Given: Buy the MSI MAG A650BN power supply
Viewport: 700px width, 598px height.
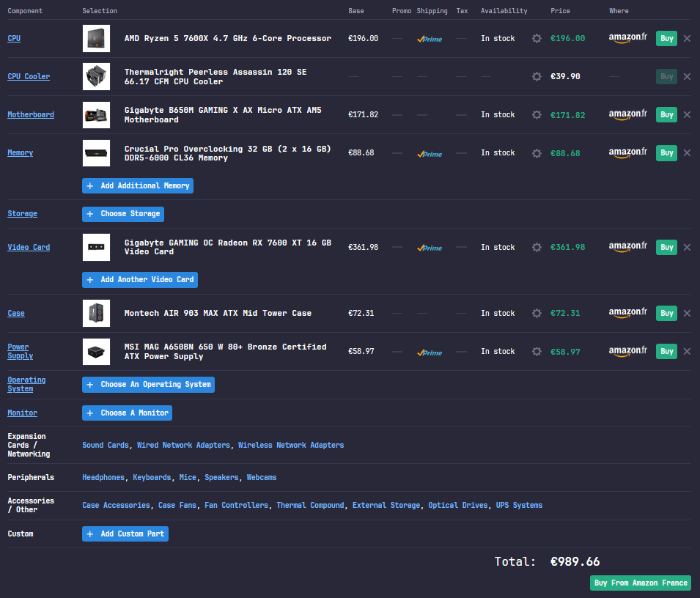Looking at the screenshot, I should [x=666, y=352].
